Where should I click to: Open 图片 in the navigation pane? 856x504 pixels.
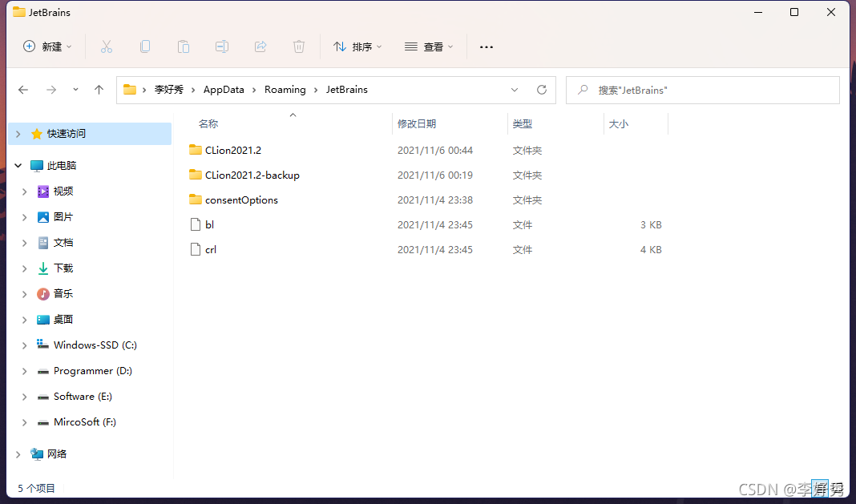[63, 217]
